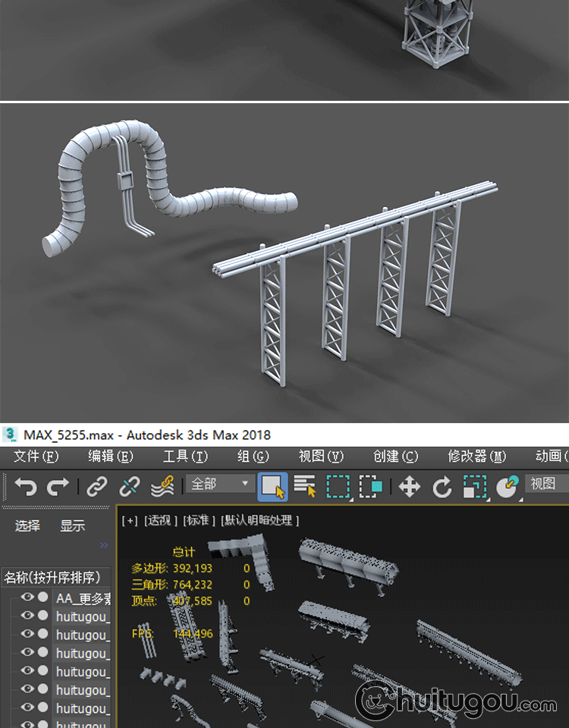This screenshot has width=569, height=728.
Task: Select the Rectangular Selection Region tool
Action: click(x=338, y=487)
